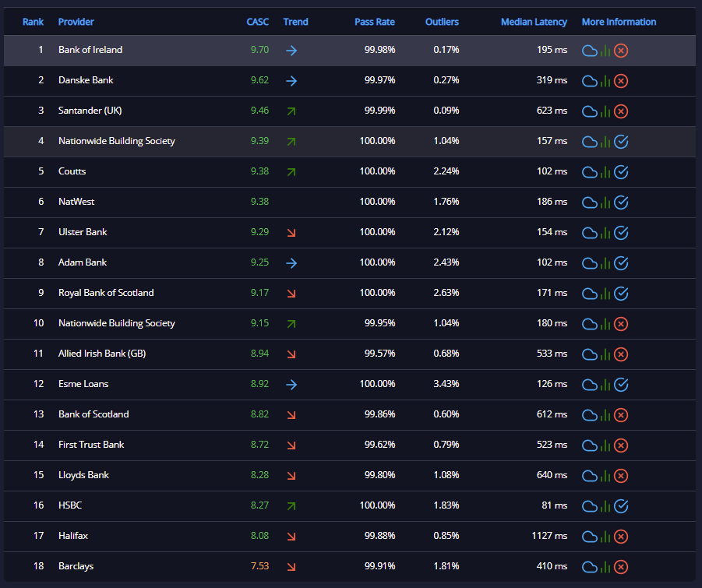Click Allied Irish Bank pass rate 99.57%
Viewport: 702px width, 588px height.
click(379, 354)
